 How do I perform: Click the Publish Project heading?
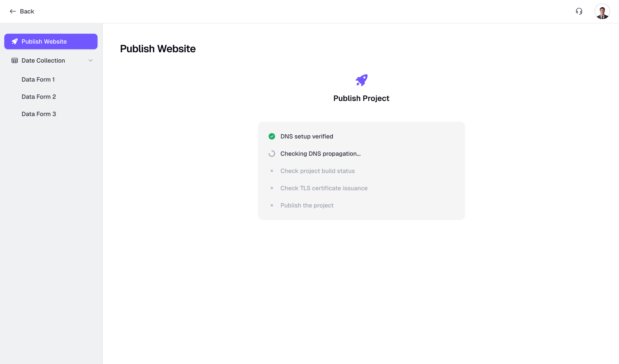361,98
